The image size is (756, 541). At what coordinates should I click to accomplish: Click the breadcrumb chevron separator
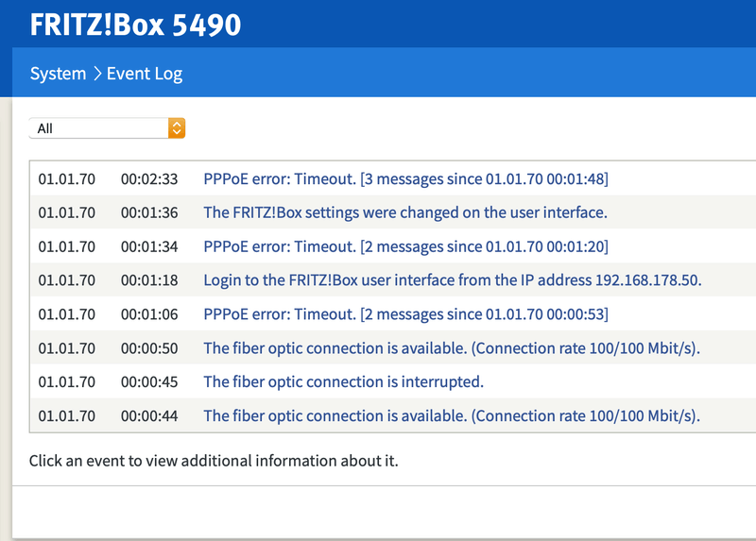pos(96,74)
